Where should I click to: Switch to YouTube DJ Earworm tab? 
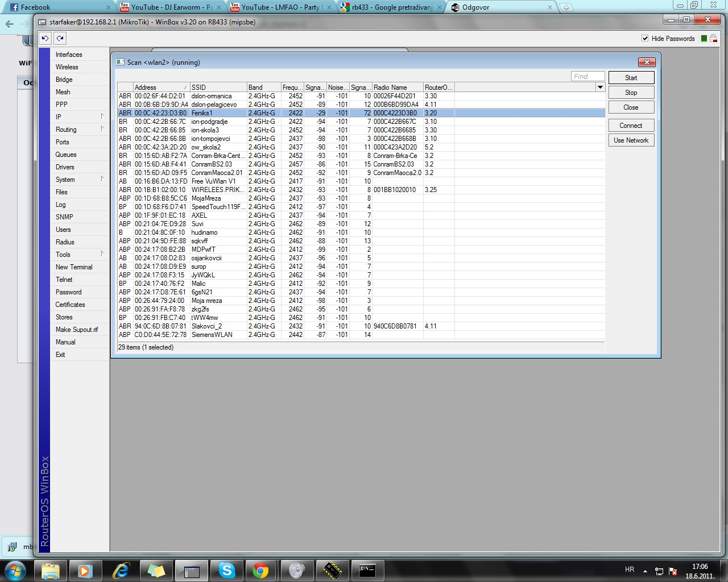click(x=171, y=7)
